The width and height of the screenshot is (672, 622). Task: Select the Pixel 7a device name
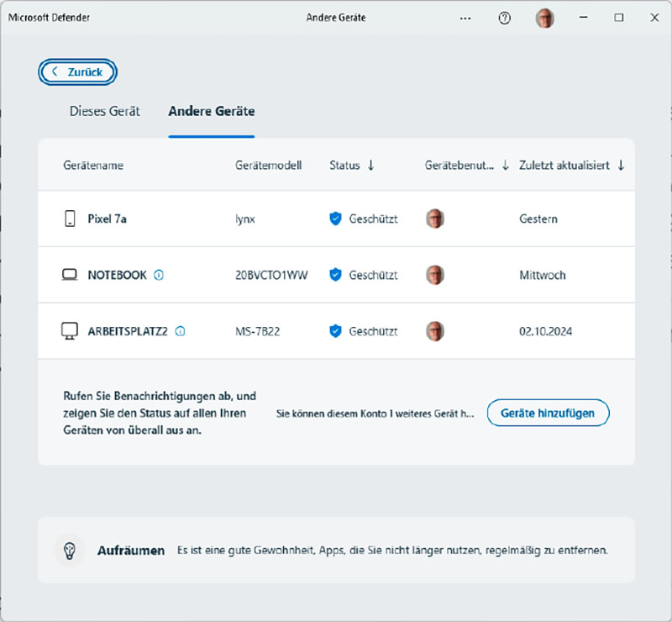click(x=108, y=219)
